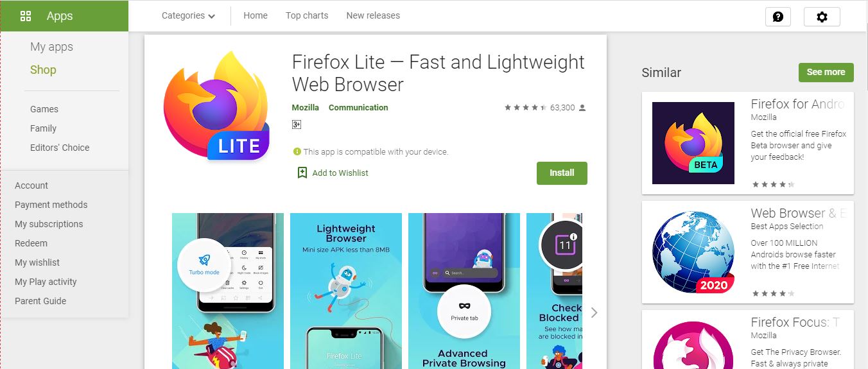Open the Web Browser globe 2020 icon
Image resolution: width=868 pixels, height=369 pixels.
(x=693, y=252)
